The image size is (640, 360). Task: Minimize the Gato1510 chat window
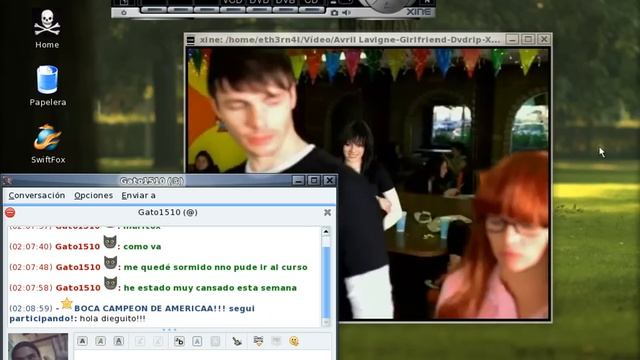[298, 180]
